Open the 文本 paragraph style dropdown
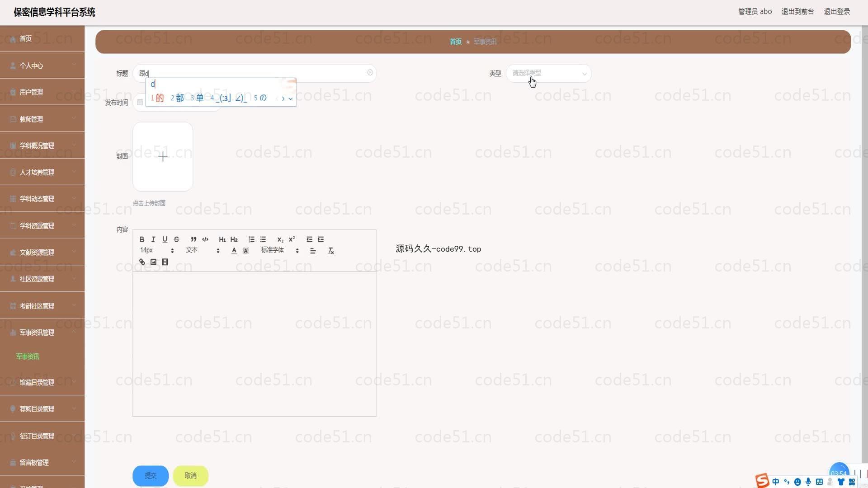Image resolution: width=868 pixels, height=488 pixels. [x=203, y=250]
